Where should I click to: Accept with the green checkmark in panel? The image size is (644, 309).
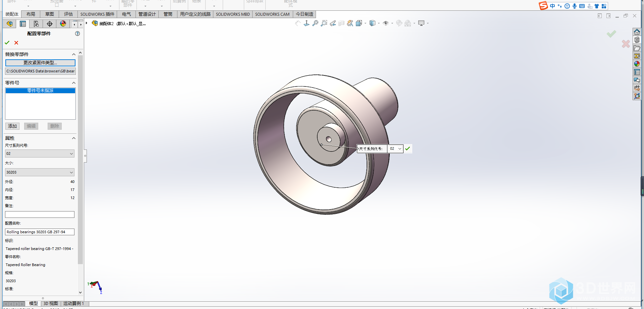click(x=7, y=43)
